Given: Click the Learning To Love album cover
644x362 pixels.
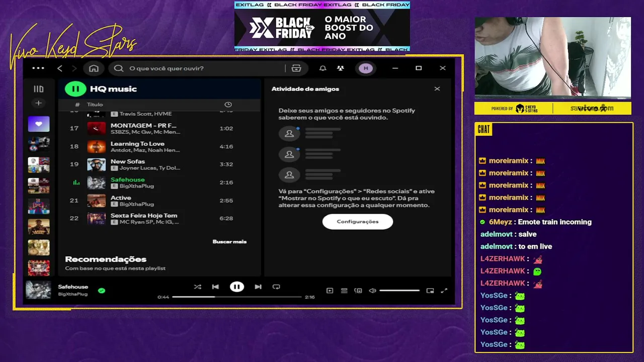Looking at the screenshot, I should (97, 146).
